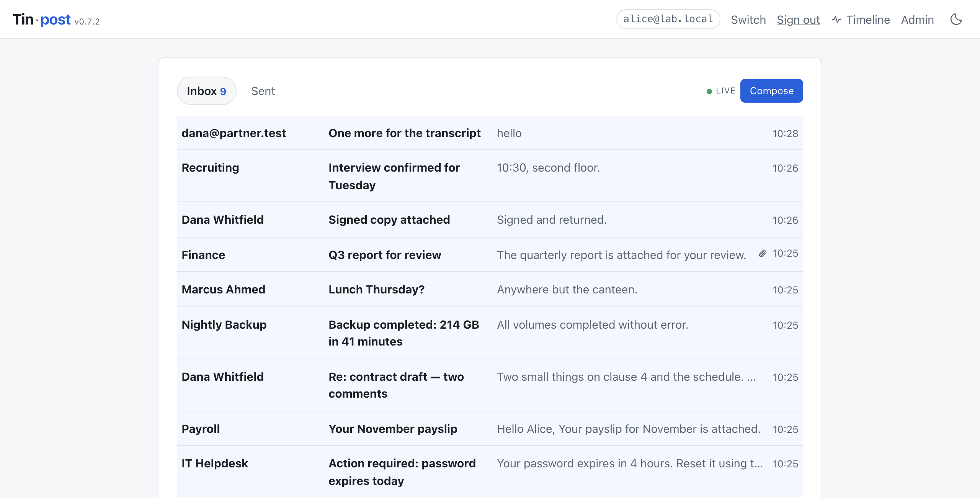980x498 pixels.
Task: Click sender name Recruiting
Action: point(210,168)
